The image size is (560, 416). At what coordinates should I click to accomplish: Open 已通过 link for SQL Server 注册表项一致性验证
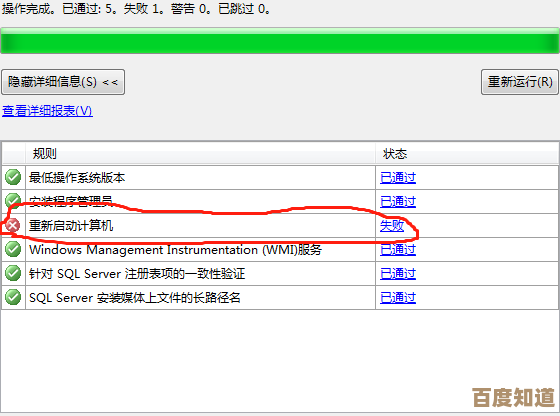398,274
